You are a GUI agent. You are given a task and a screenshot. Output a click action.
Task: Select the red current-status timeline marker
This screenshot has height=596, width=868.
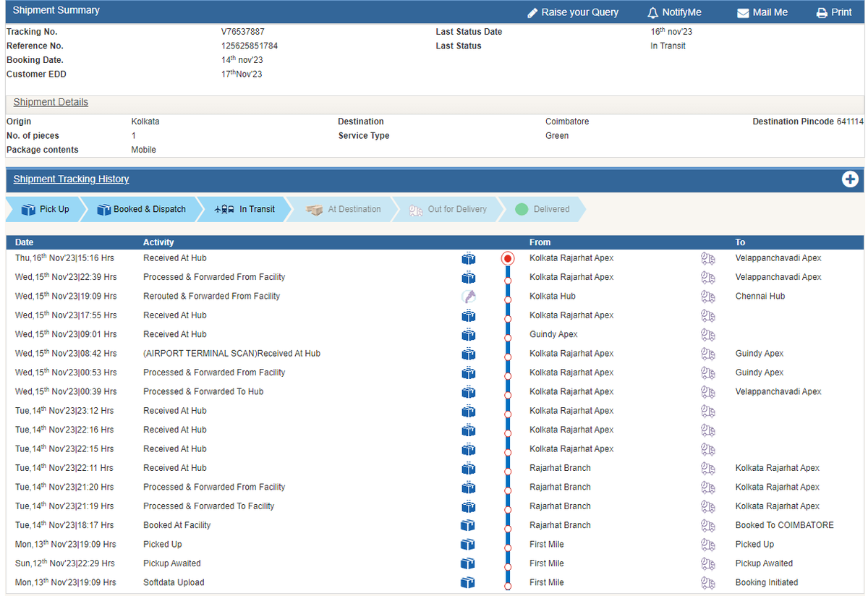click(x=508, y=258)
